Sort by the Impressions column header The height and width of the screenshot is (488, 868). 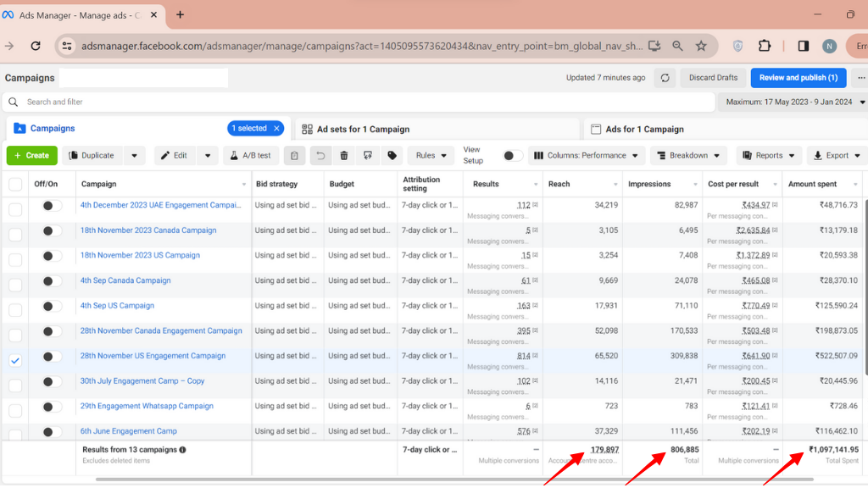tap(662, 184)
